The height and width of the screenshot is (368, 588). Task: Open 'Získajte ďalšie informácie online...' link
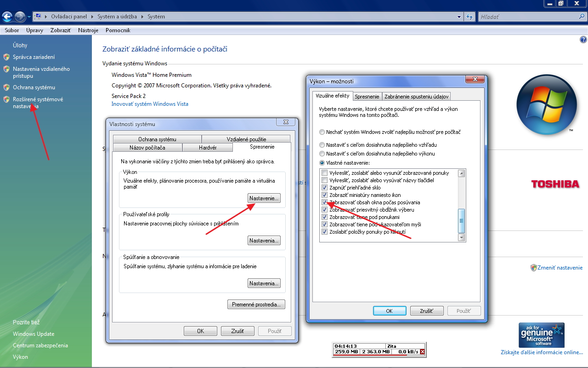542,352
